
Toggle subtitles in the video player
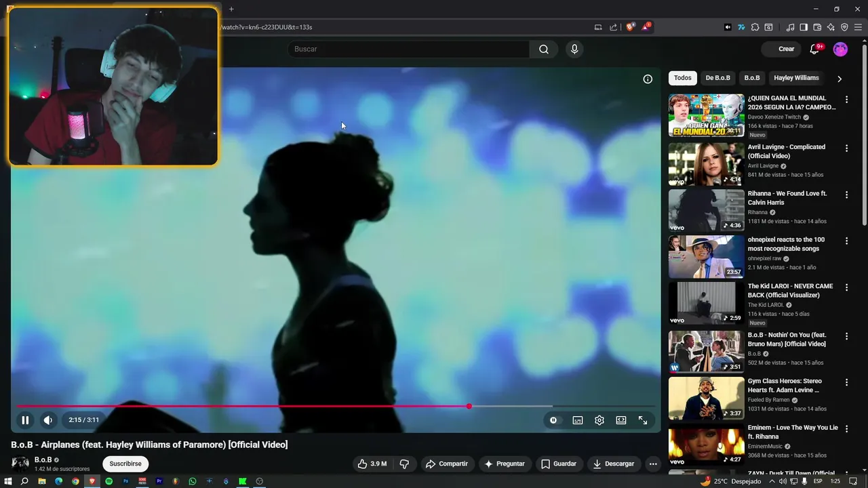click(x=578, y=420)
